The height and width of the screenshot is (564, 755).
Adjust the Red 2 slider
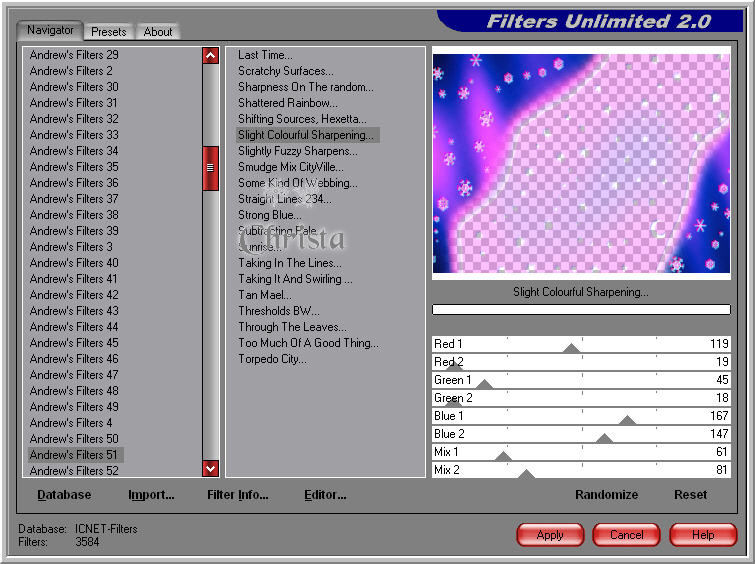click(x=581, y=362)
